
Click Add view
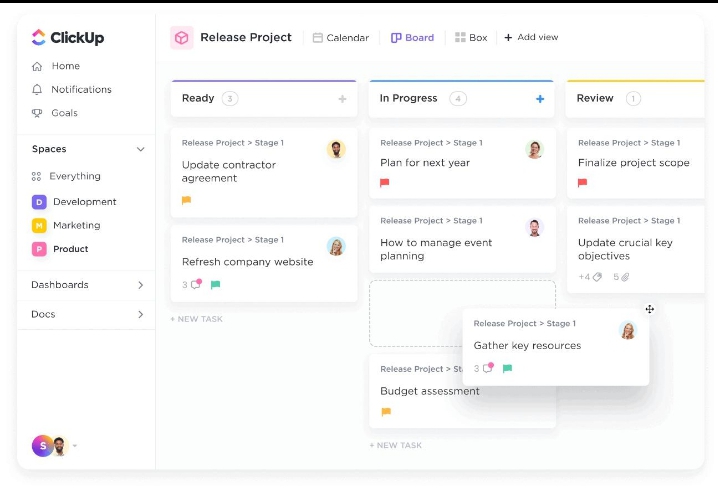(531, 37)
